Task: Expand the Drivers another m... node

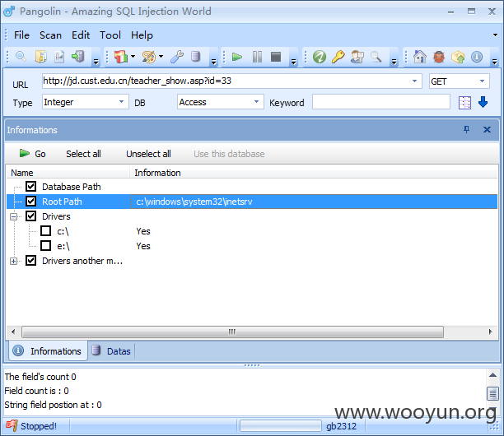Action: pos(13,261)
